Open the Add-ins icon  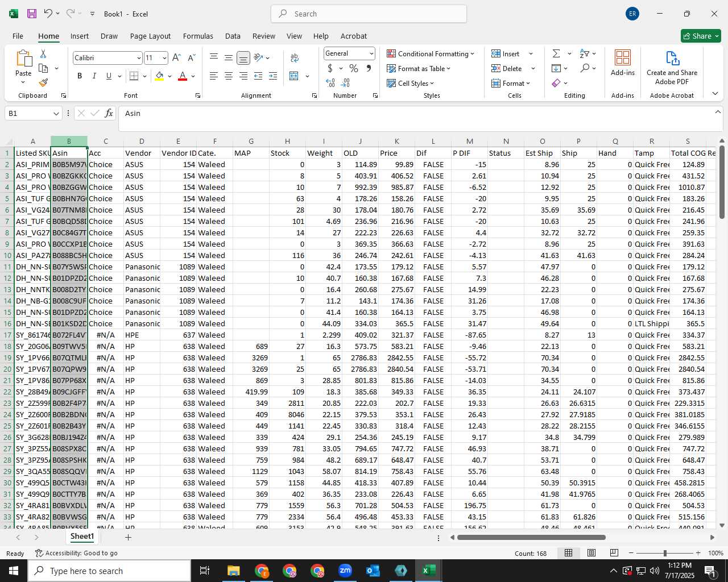(x=623, y=62)
